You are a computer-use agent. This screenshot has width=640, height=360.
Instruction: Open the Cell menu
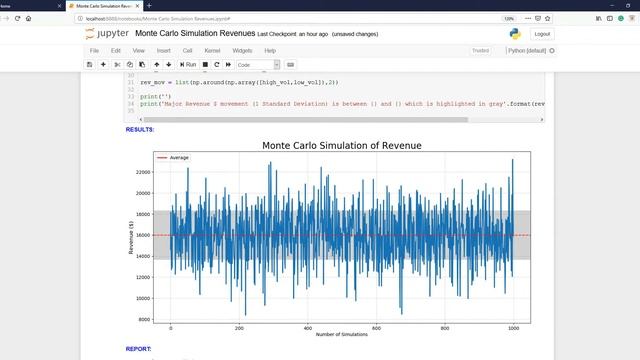coord(187,51)
